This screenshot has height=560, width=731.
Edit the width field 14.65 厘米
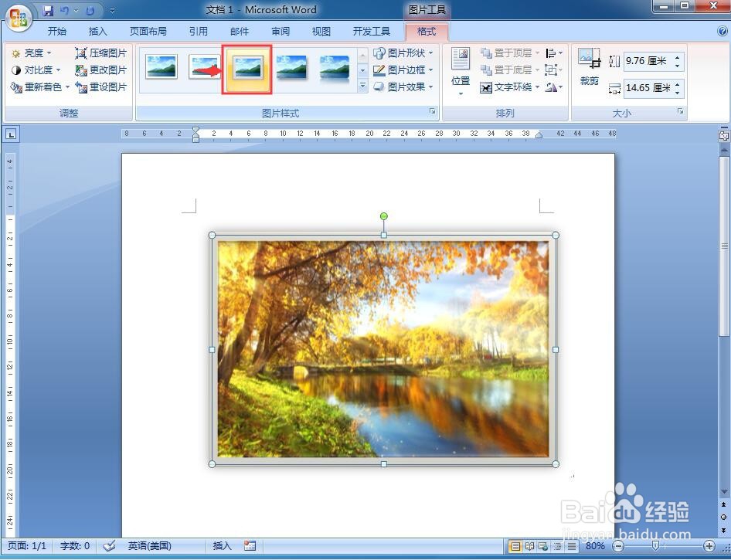(x=647, y=88)
